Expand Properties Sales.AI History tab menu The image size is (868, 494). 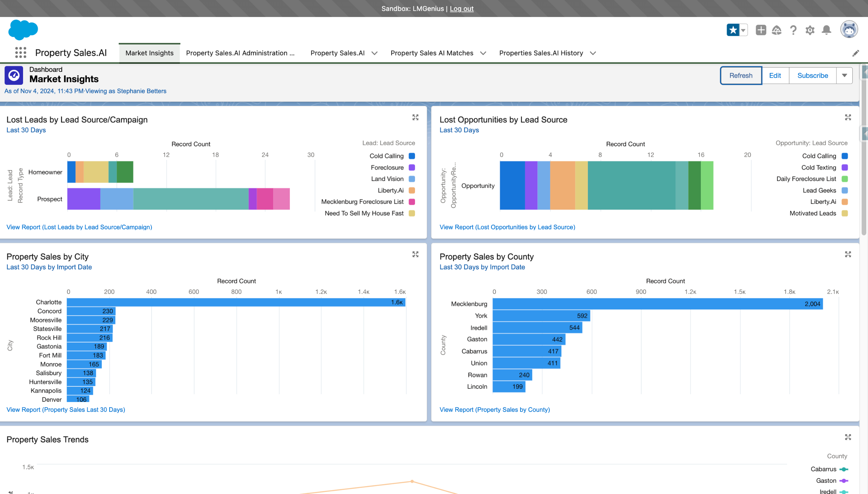[x=593, y=53]
